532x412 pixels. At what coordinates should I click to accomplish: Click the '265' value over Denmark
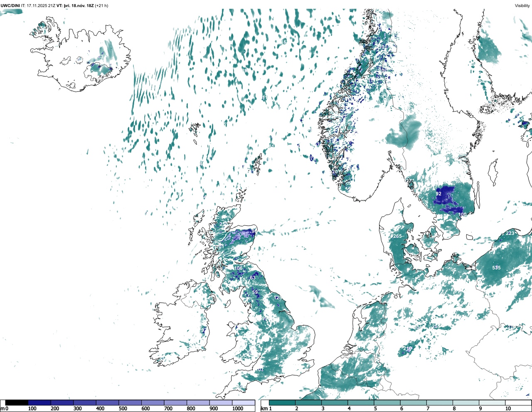pos(397,236)
